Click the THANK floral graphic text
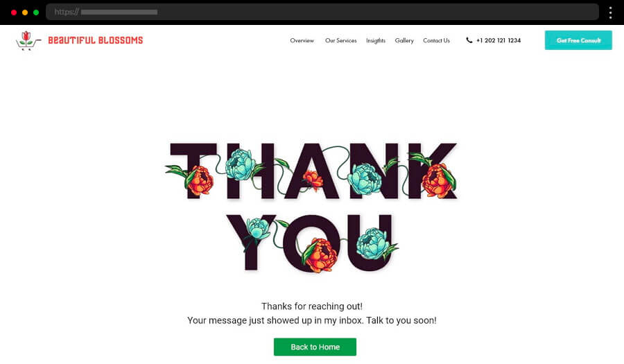624x364 pixels. pyautogui.click(x=312, y=171)
